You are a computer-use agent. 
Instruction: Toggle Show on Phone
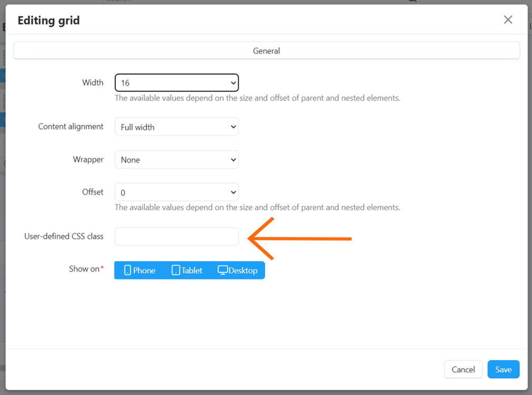tap(139, 270)
